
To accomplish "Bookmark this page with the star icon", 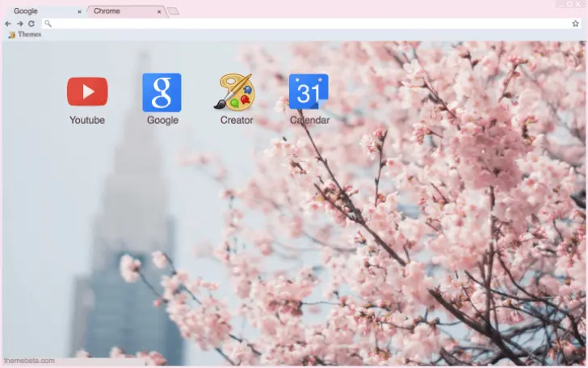I will (x=575, y=23).
